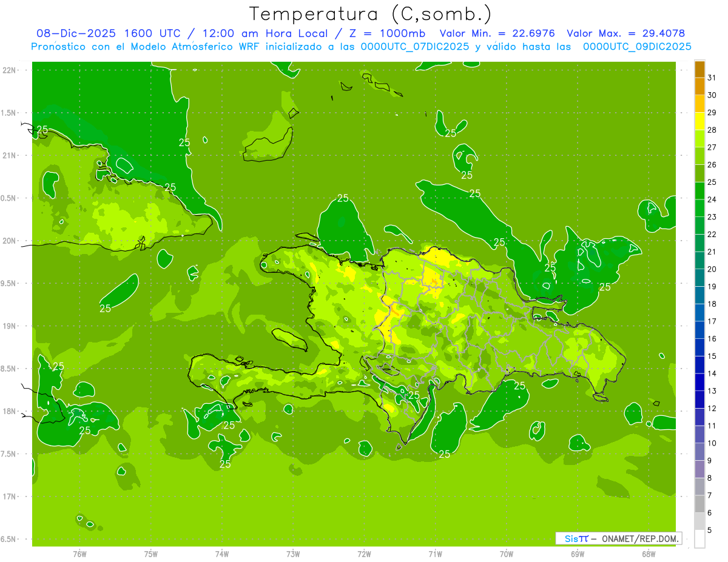Select the medium green 24–25 legend band
Viewport: 728px width, 562px height.
coord(699,191)
